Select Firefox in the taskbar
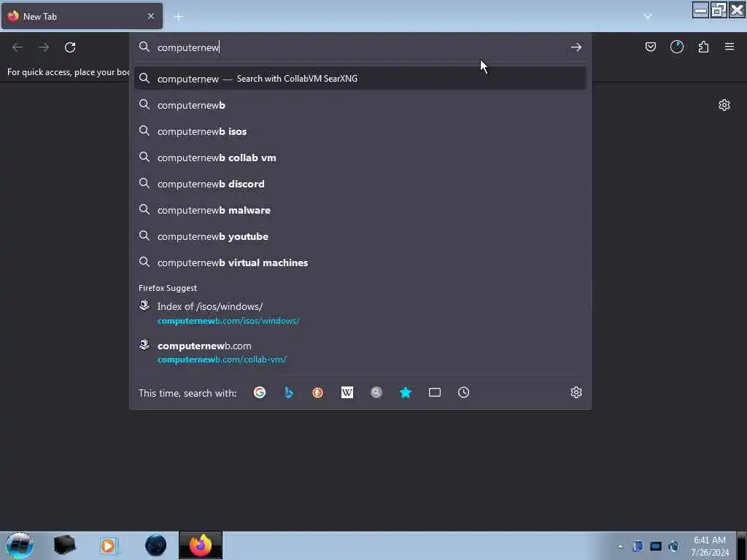The width and height of the screenshot is (747, 560). [x=201, y=545]
